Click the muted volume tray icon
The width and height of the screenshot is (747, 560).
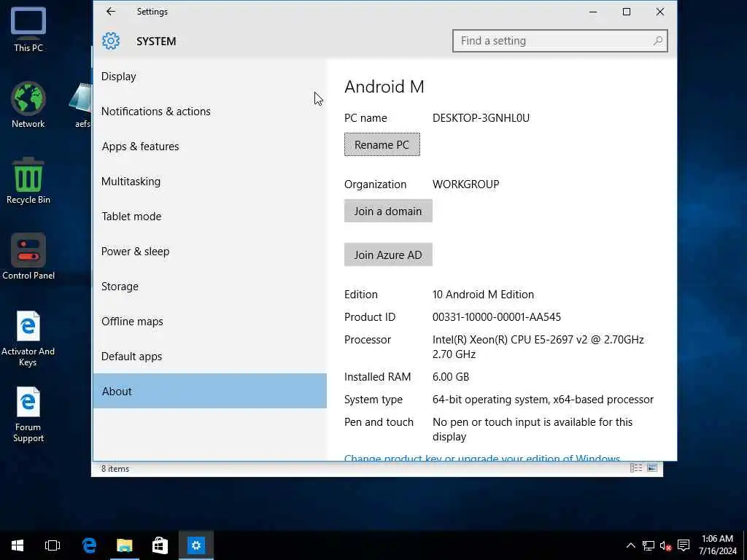(665, 545)
